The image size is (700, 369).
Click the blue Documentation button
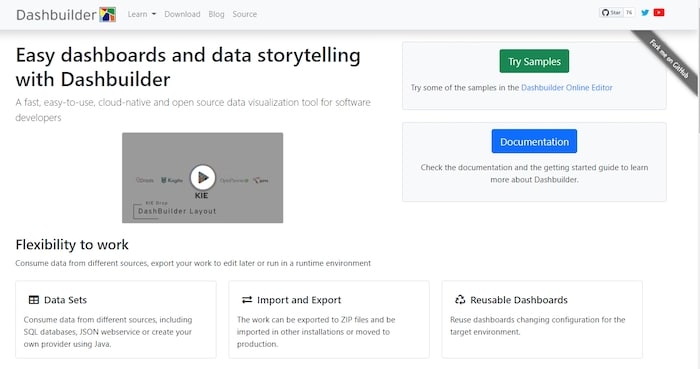534,141
